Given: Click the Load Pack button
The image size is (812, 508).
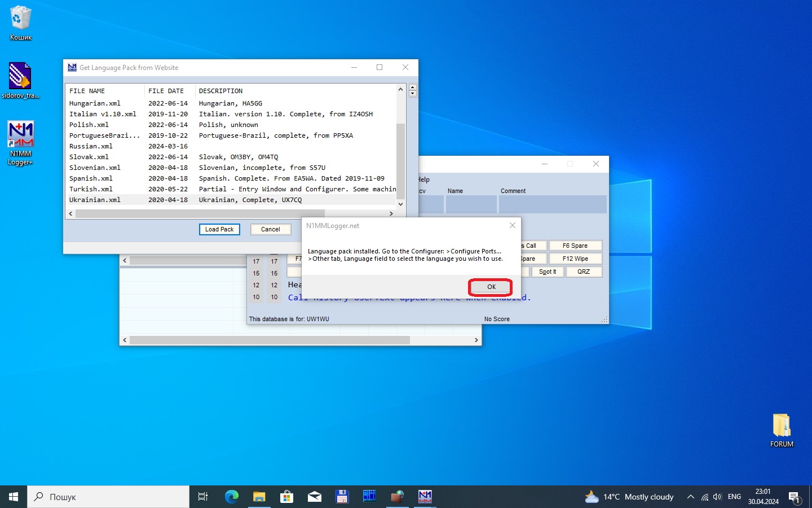Looking at the screenshot, I should tap(219, 229).
